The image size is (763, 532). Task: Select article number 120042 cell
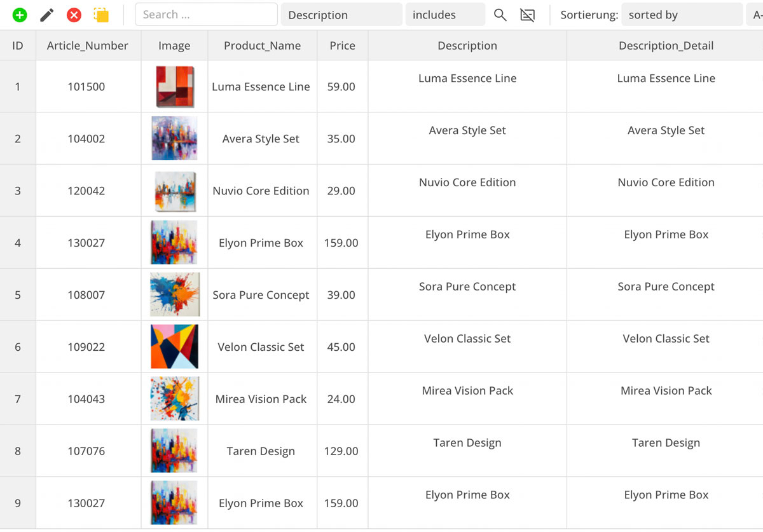tap(86, 191)
